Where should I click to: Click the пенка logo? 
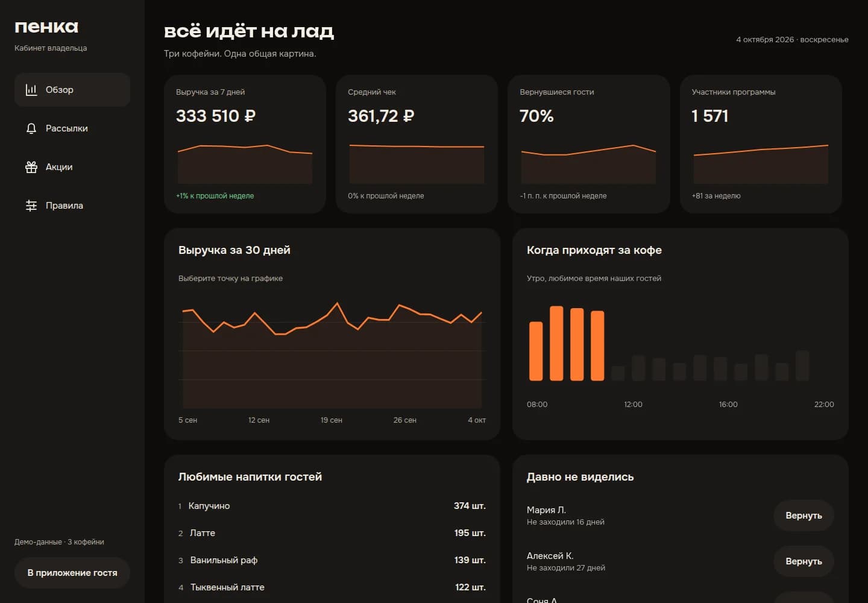pyautogui.click(x=46, y=27)
